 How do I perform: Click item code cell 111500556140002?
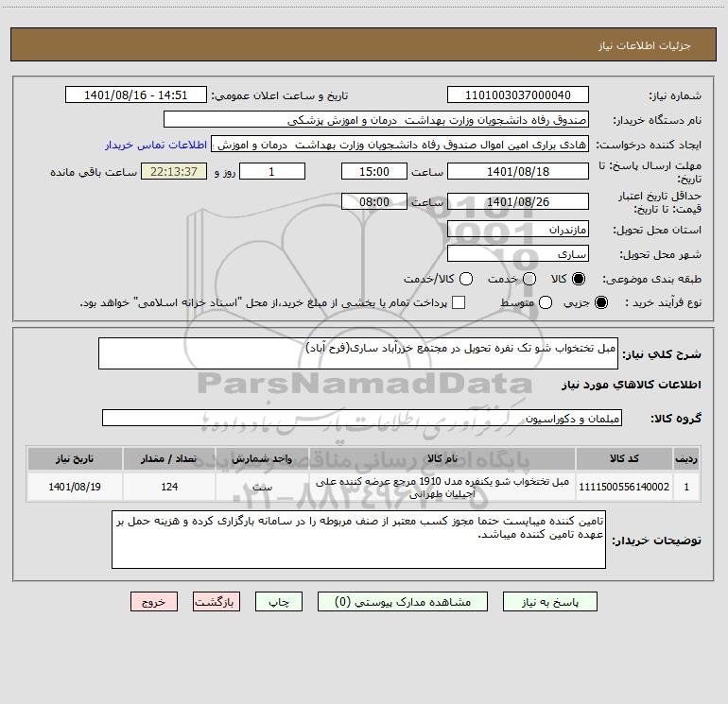pyautogui.click(x=624, y=487)
